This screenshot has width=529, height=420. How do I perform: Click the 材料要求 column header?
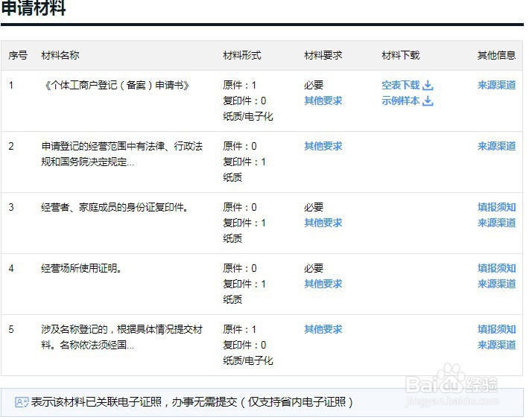tap(323, 55)
